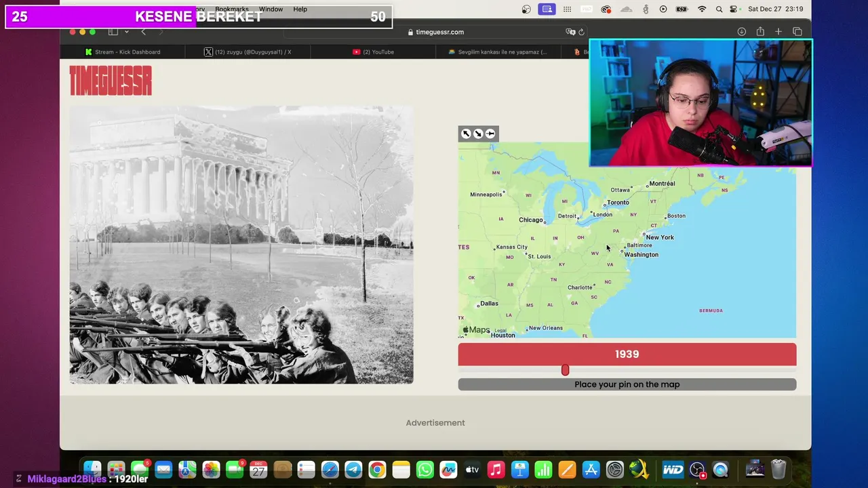Open WD app from the dock
The width and height of the screenshot is (868, 488).
[x=673, y=469]
